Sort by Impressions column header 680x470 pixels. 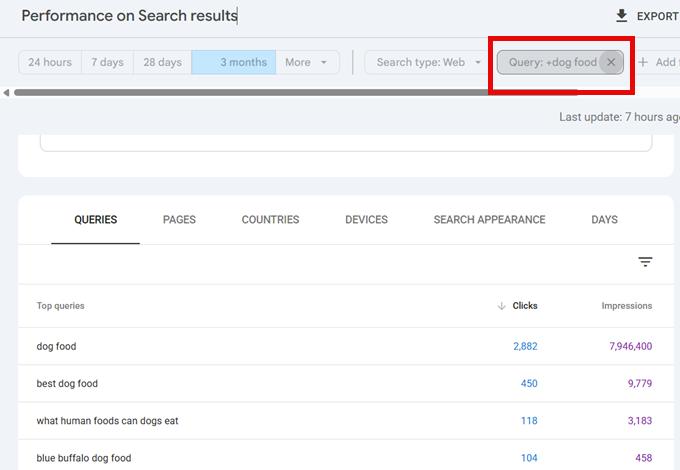tap(626, 306)
